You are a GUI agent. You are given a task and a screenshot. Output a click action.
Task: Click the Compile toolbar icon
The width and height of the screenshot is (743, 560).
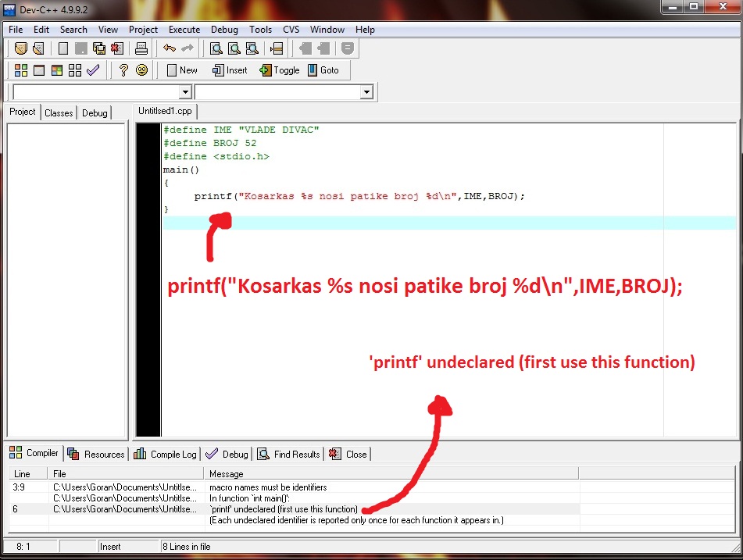(x=21, y=70)
